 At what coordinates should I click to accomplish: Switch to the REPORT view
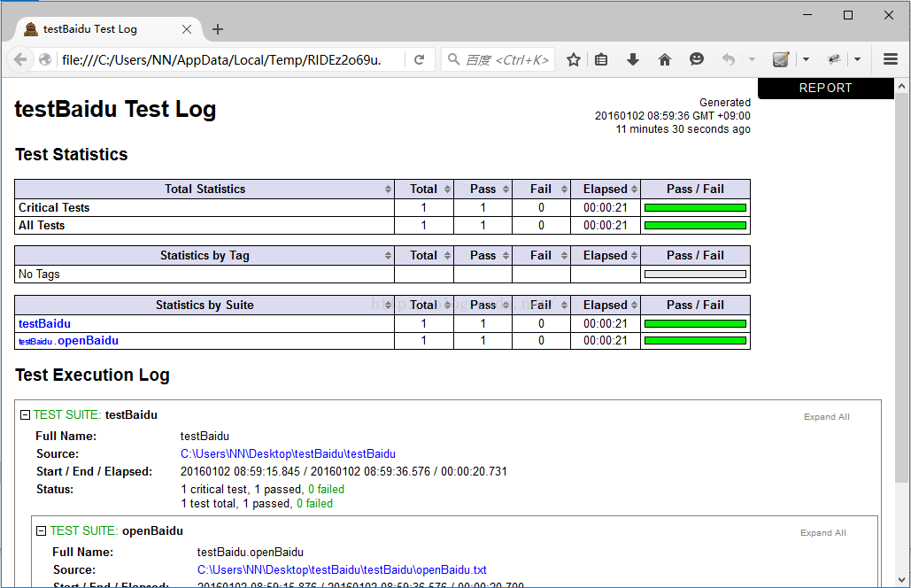pyautogui.click(x=825, y=88)
